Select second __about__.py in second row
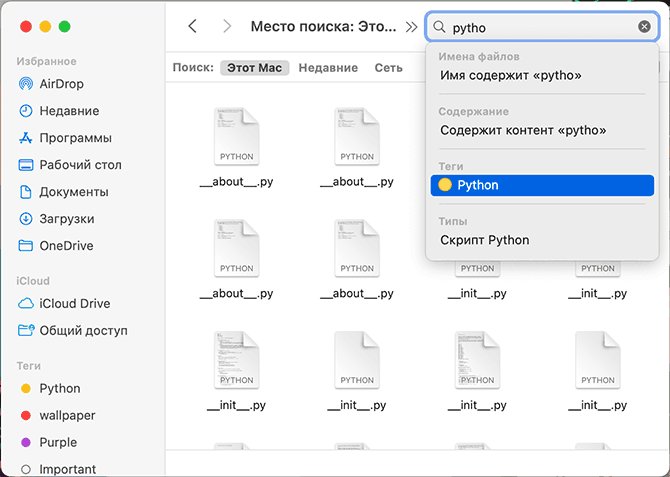The image size is (670, 477). coord(357,259)
